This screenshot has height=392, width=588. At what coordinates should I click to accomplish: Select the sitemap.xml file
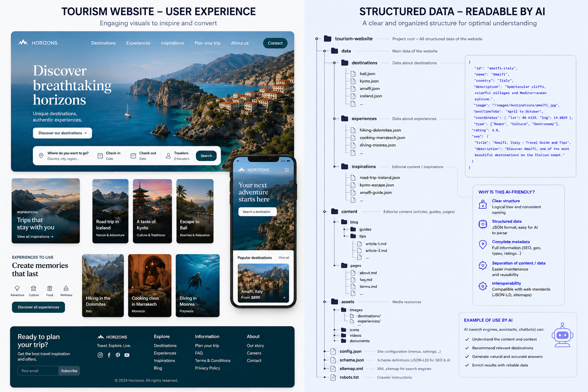pyautogui.click(x=351, y=369)
